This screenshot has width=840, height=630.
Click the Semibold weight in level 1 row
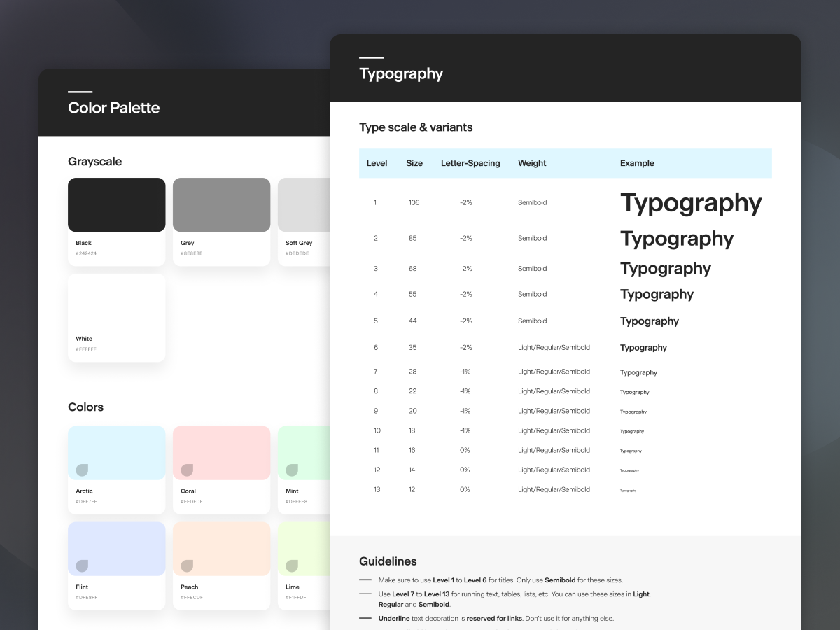coord(533,202)
